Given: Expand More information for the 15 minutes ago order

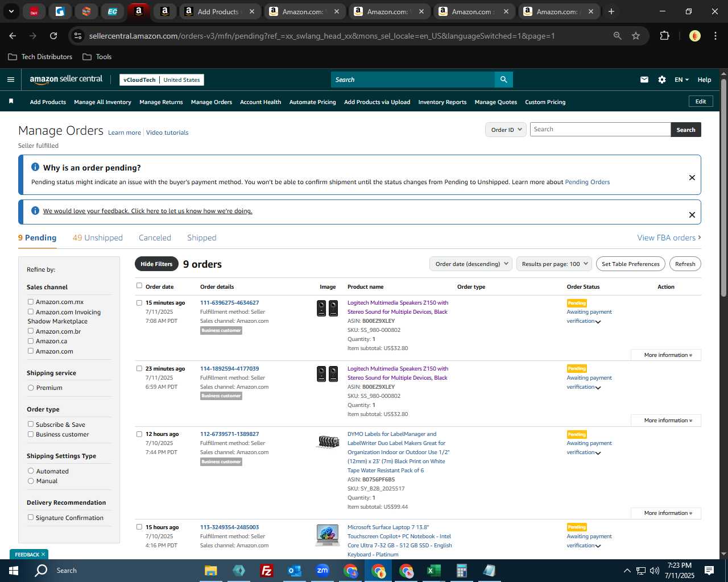Looking at the screenshot, I should (x=666, y=355).
